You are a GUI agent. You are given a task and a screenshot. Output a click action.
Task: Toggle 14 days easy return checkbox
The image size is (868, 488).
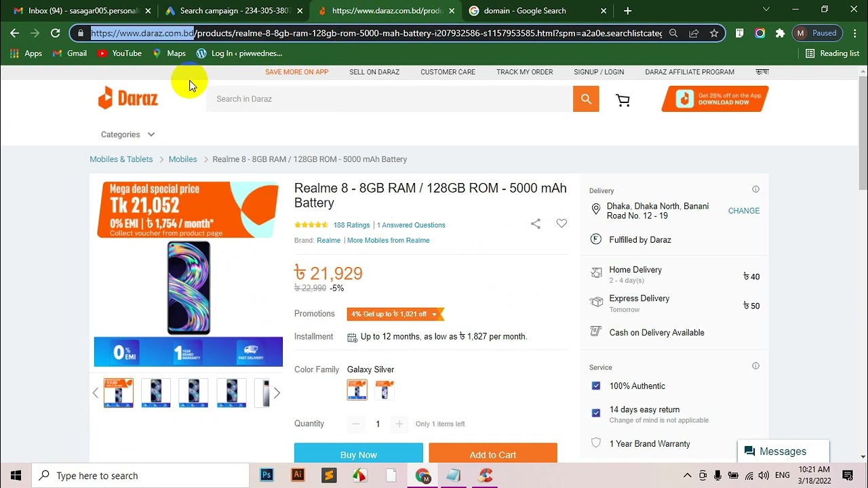(596, 413)
